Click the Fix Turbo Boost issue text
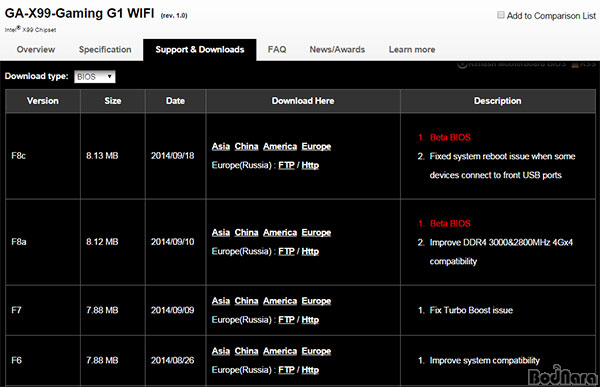 471,310
